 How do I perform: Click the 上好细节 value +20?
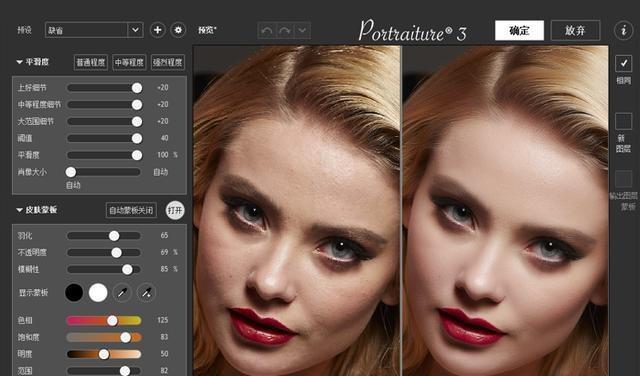click(x=162, y=88)
